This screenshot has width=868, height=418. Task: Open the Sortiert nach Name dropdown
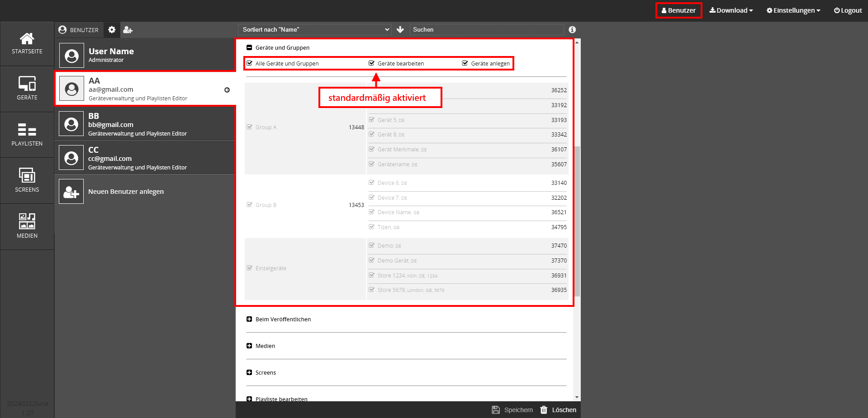pos(315,29)
